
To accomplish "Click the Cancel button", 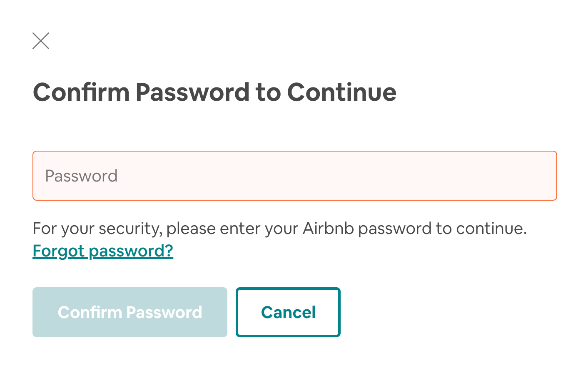I will click(288, 312).
